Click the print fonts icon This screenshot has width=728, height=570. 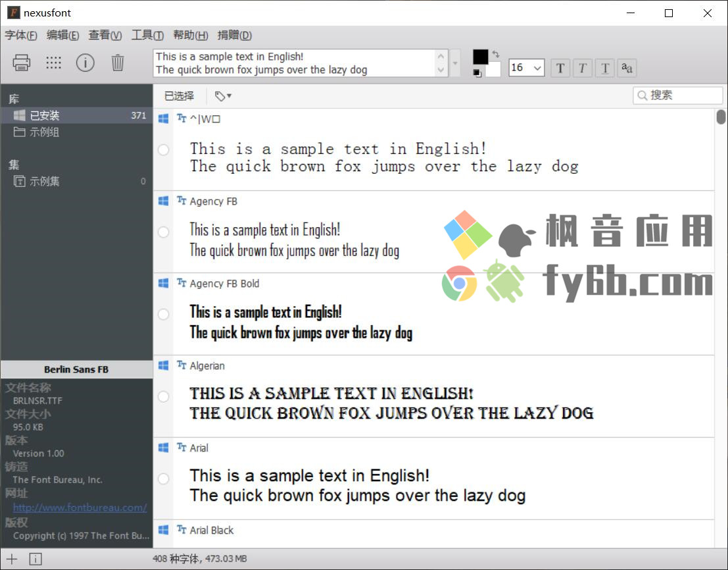pyautogui.click(x=21, y=63)
